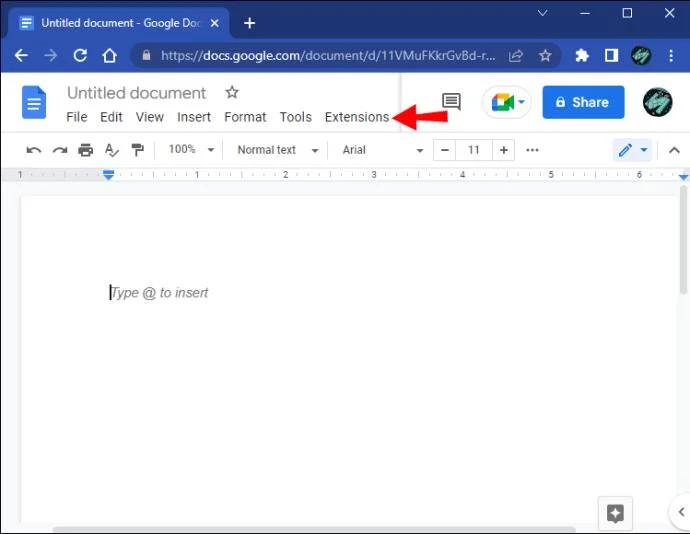This screenshot has width=690, height=534.
Task: Open browser home page icon
Action: (109, 55)
